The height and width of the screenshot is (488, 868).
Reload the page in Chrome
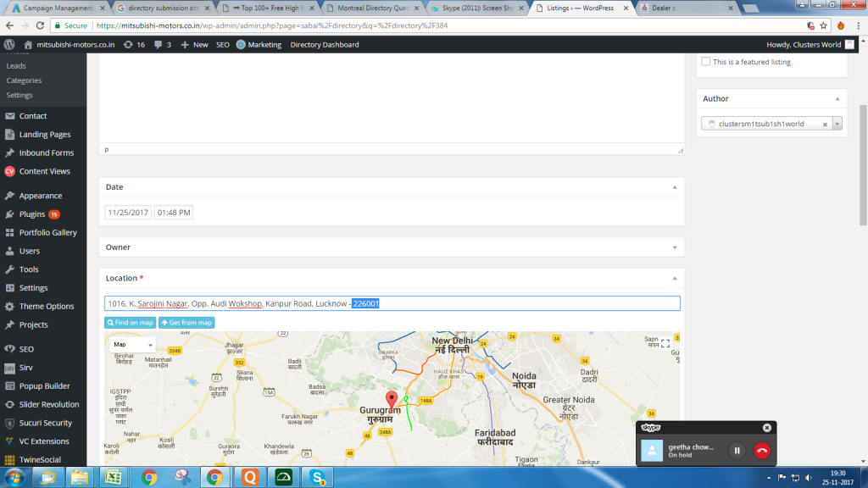click(40, 25)
